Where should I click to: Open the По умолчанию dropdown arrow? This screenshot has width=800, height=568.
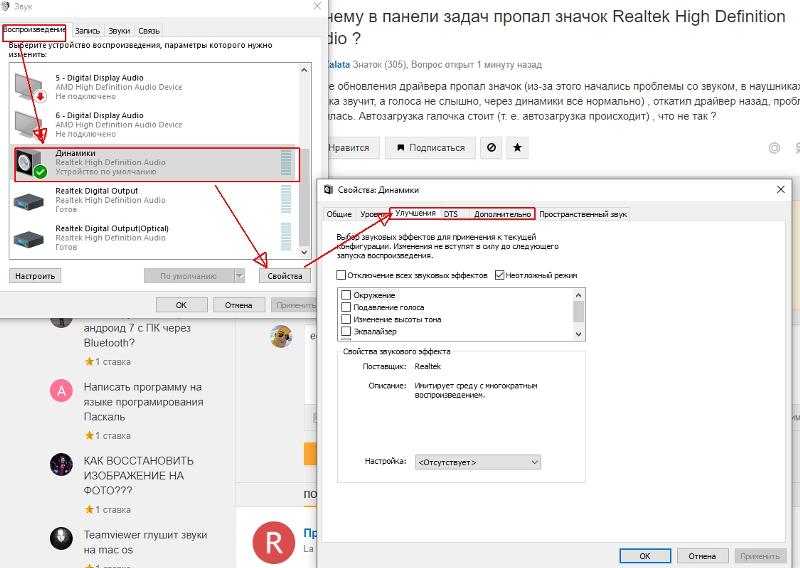click(x=239, y=276)
